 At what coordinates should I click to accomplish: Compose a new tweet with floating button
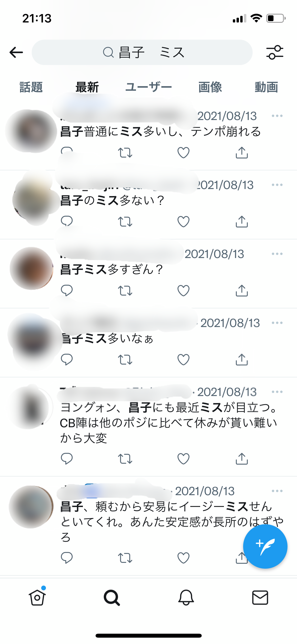coord(265,546)
